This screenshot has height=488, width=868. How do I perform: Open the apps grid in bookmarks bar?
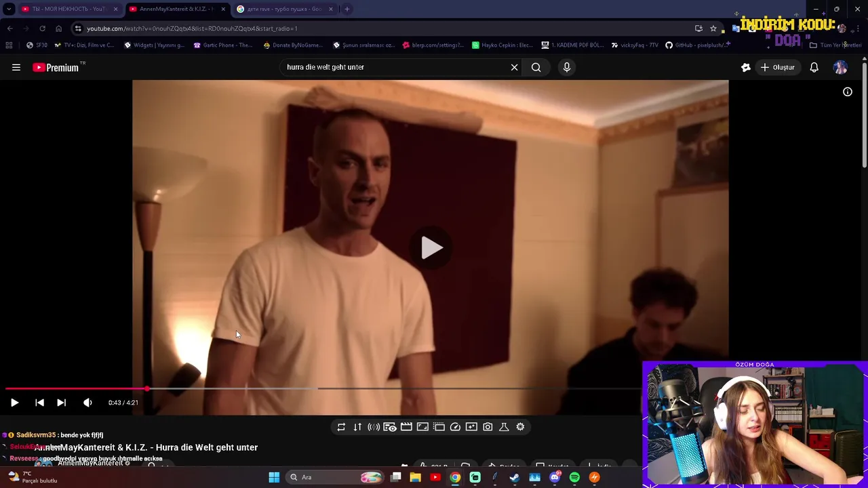9,45
